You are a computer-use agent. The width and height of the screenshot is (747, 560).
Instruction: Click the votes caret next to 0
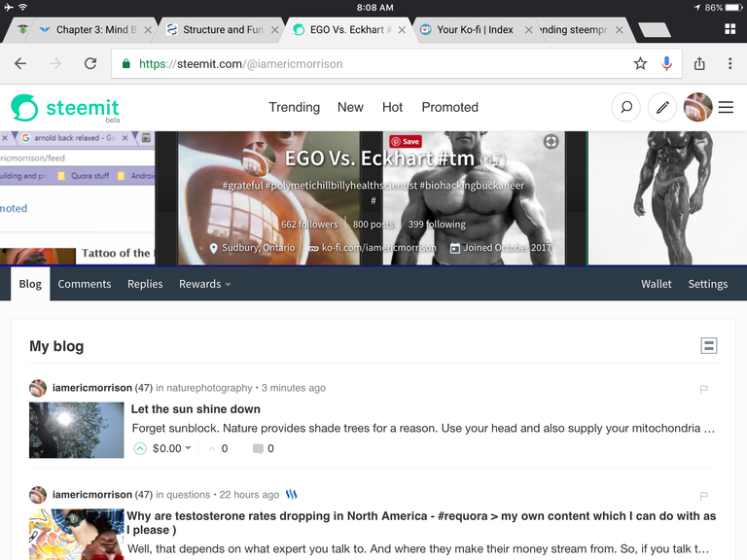(x=212, y=448)
